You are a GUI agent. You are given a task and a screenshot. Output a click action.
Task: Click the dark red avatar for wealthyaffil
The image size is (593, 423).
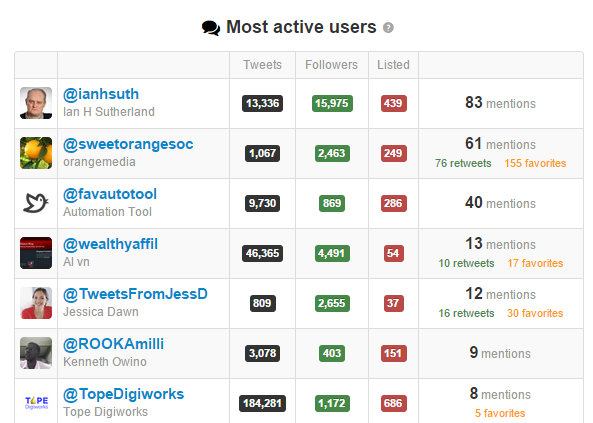[x=36, y=253]
